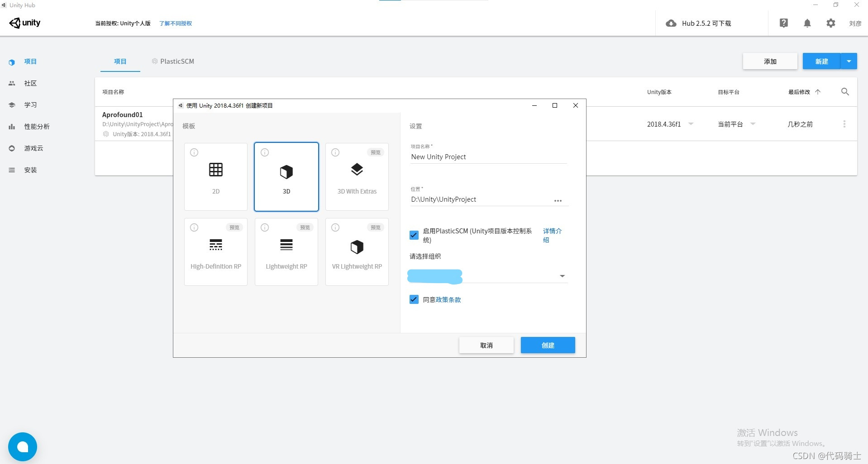Screen dimensions: 868x464
Task: Open info icon on VR Lightweight RP
Action: [335, 227]
